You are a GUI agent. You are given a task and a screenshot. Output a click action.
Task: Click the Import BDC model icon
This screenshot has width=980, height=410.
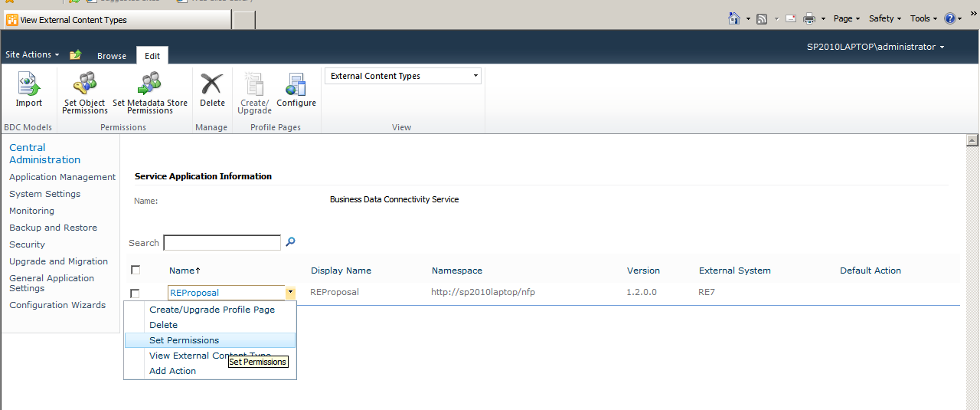coord(29,84)
